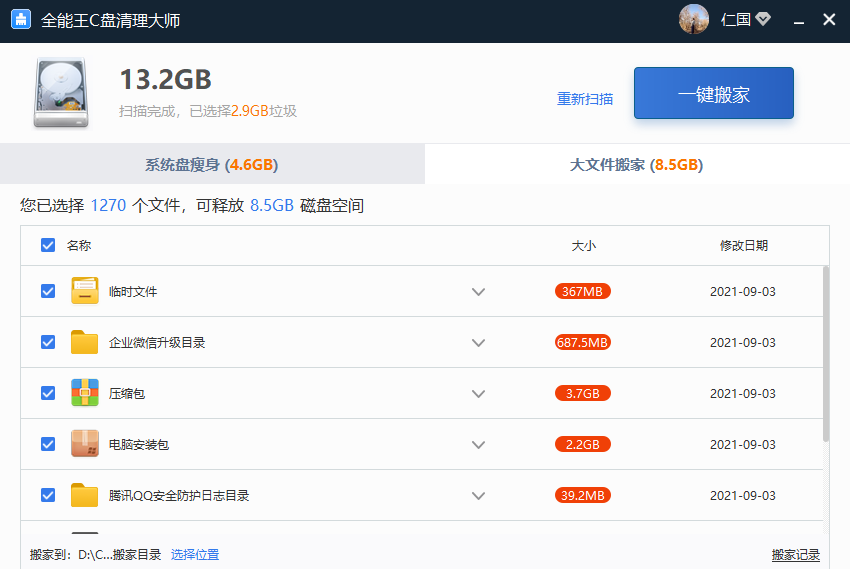
Task: Open the user avatar profile picture
Action: pos(694,19)
